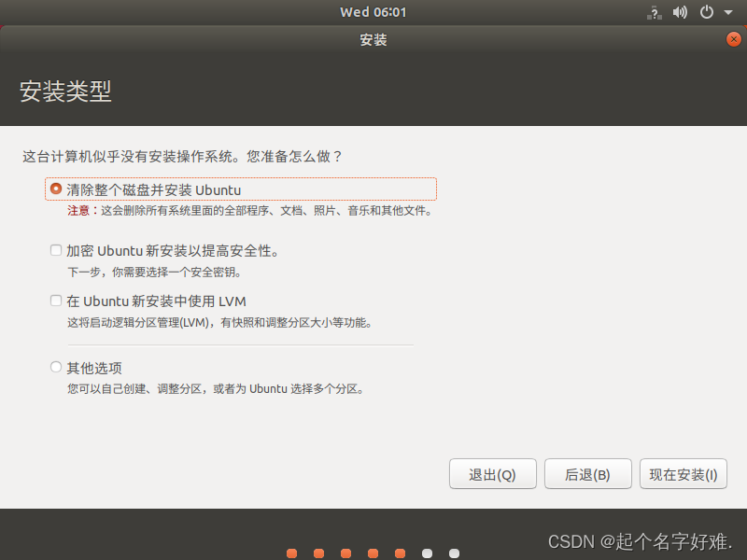Click the 安装 window title text
The height and width of the screenshot is (560, 747).
[x=373, y=39]
